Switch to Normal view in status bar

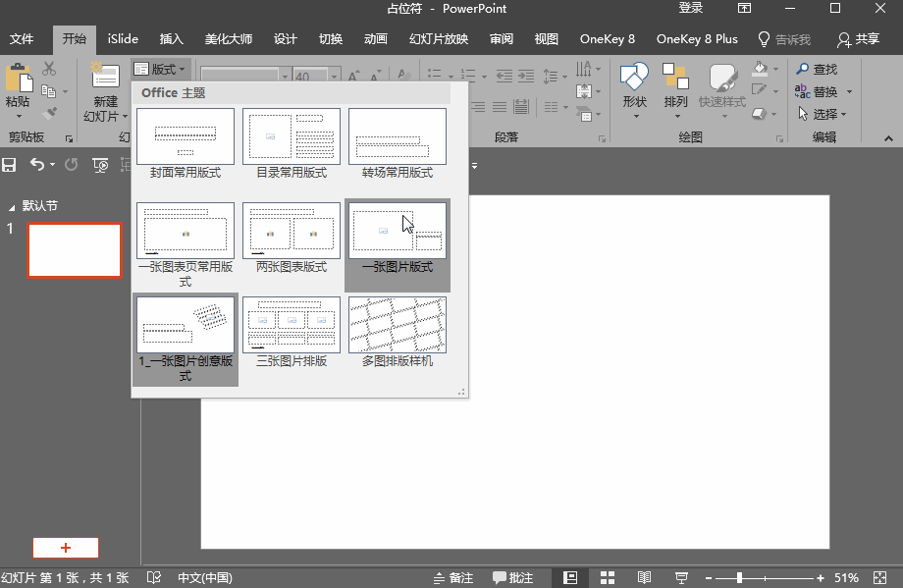570,577
